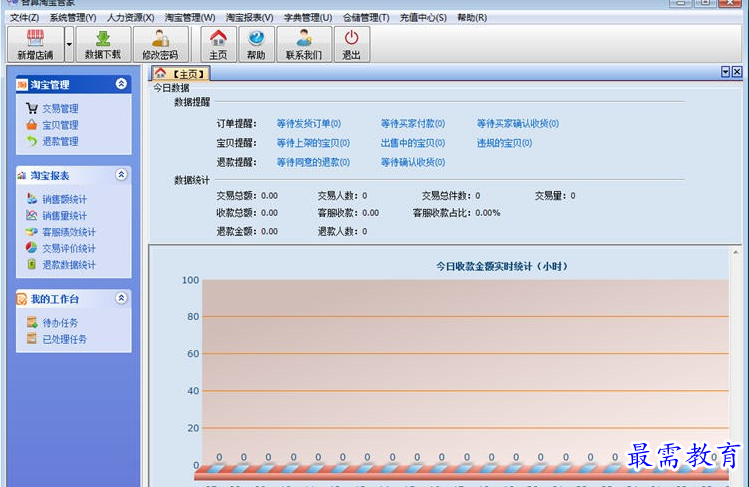Go to 主页 via toolbar home icon
Viewport: 749px width, 487px height.
pyautogui.click(x=218, y=44)
